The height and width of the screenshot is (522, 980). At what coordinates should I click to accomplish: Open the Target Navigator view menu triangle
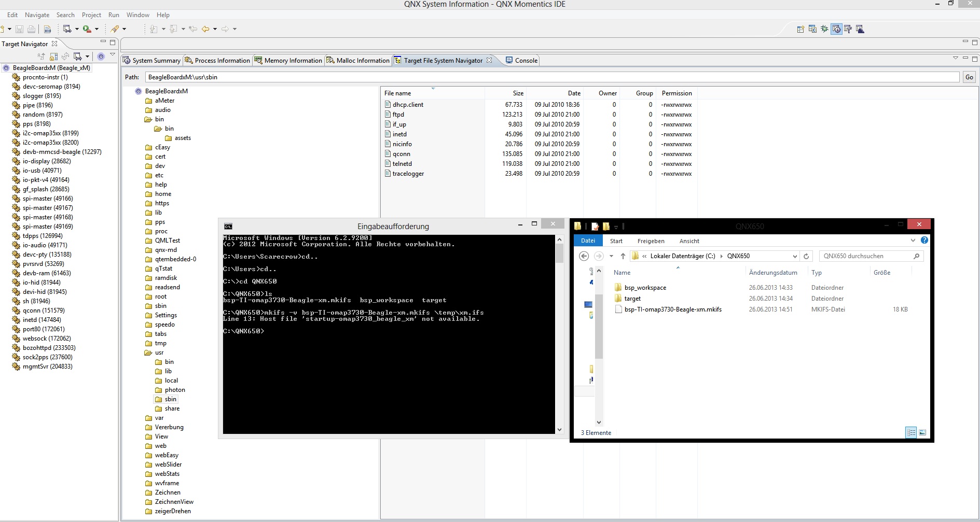[x=113, y=54]
